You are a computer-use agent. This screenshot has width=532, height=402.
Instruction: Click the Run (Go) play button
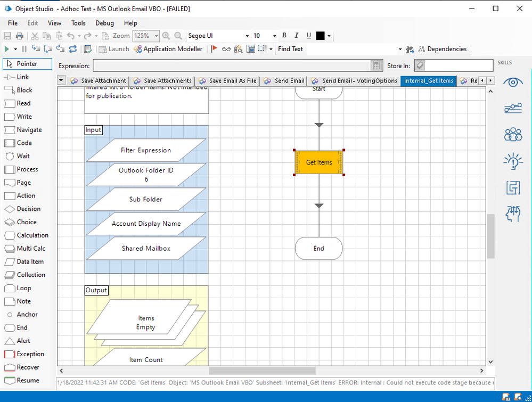[x=7, y=49]
